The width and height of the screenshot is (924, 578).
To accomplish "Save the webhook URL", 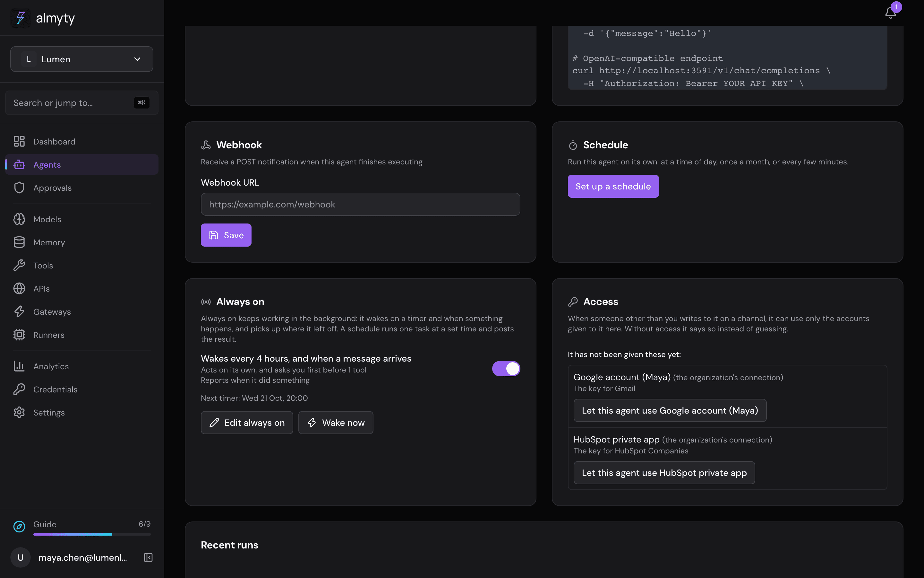I will [x=226, y=235].
